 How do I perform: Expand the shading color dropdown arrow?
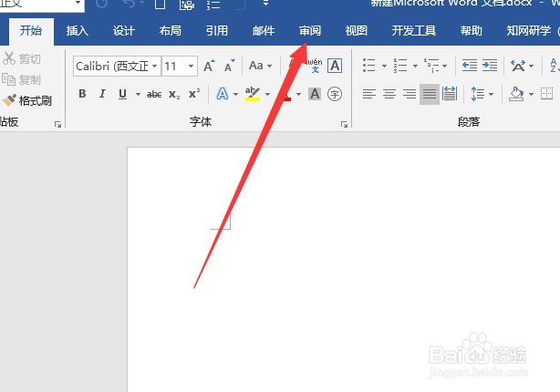click(x=531, y=95)
